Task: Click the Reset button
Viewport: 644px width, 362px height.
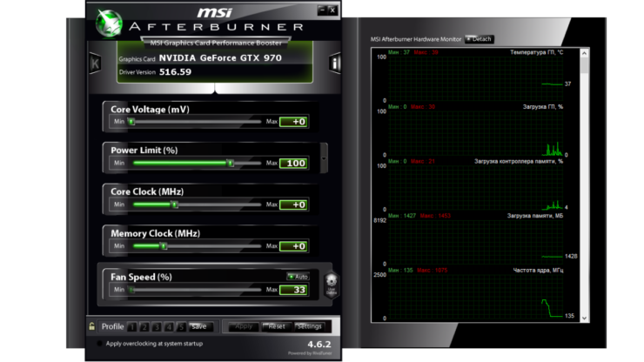Action: [275, 326]
